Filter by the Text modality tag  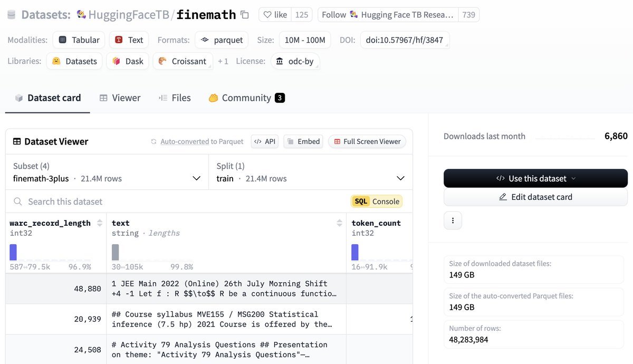129,40
